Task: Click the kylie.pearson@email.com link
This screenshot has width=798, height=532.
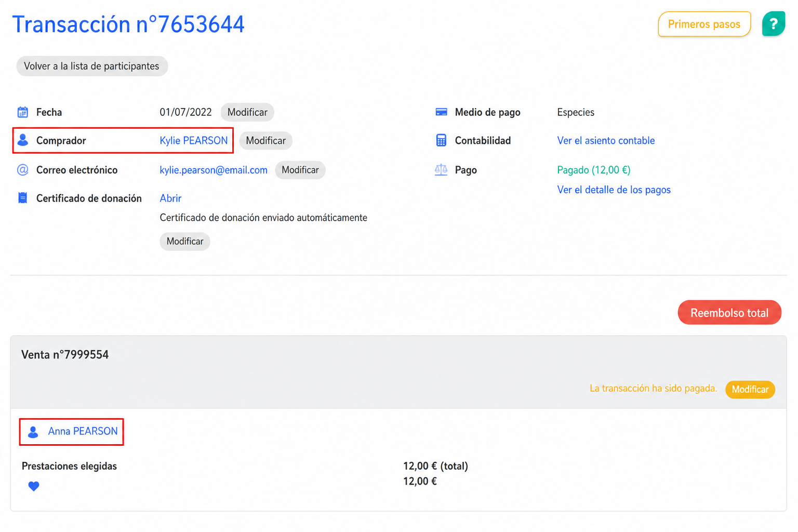Action: tap(214, 170)
